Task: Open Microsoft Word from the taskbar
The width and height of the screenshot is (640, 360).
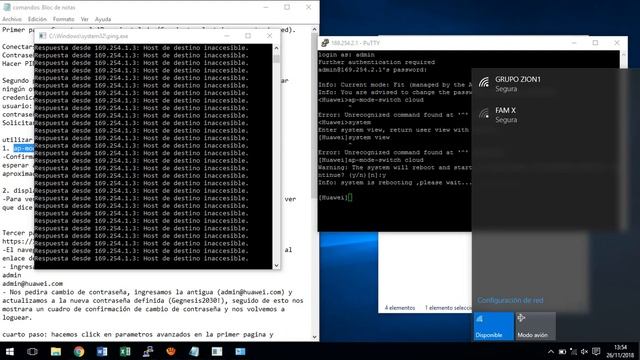Action: 102,351
